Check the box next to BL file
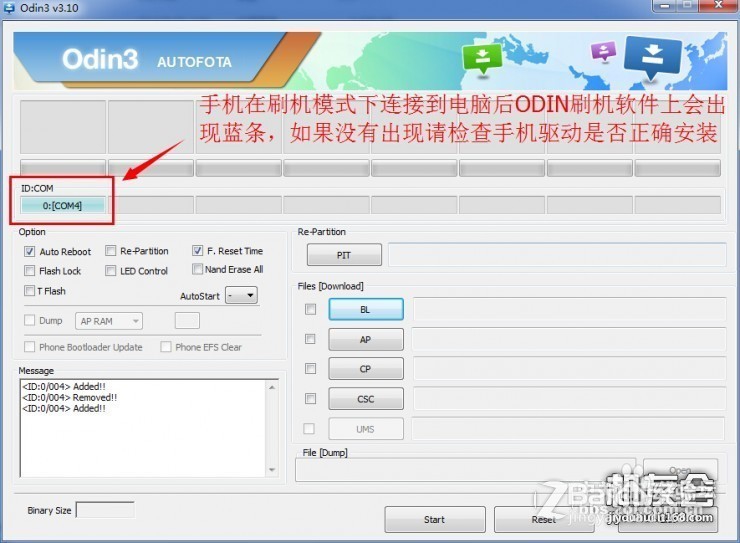The height and width of the screenshot is (543, 740). coord(311,309)
